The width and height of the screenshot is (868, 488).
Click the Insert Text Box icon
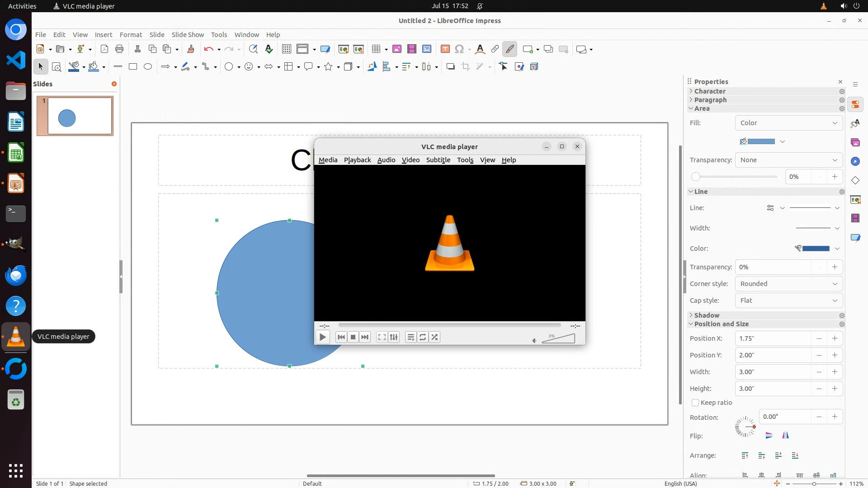tap(445, 49)
